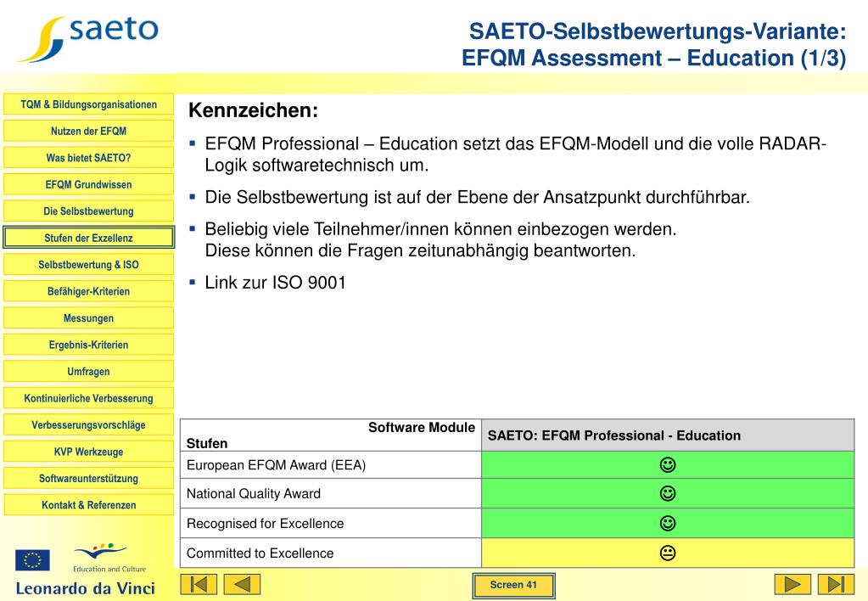Click smiley in Recognised for Excellence row

668,524
